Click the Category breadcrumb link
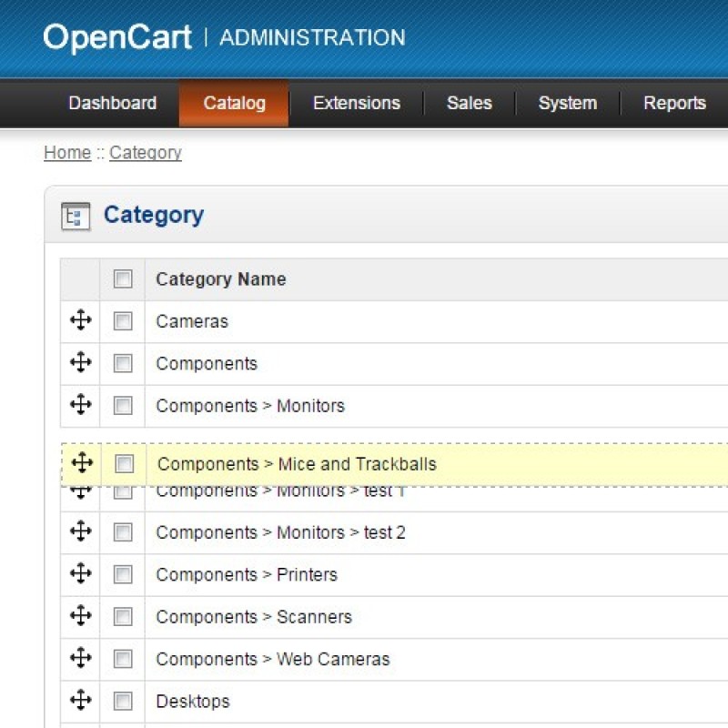 145,152
